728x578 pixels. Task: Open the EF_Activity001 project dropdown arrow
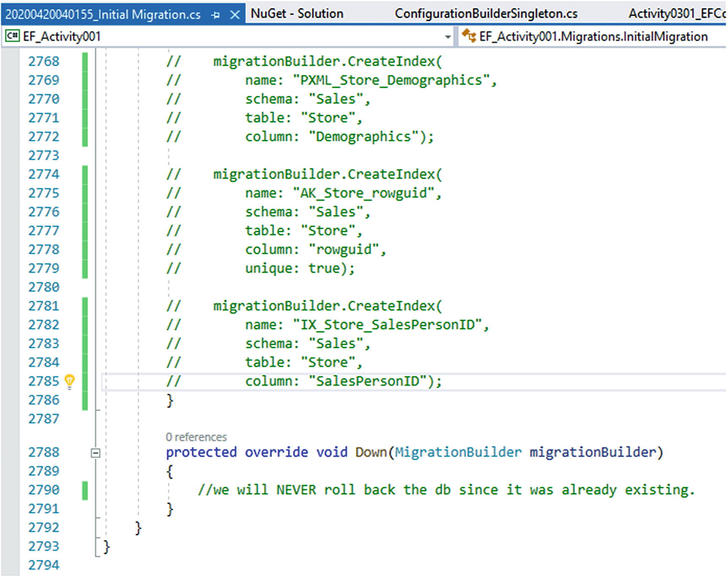[447, 37]
